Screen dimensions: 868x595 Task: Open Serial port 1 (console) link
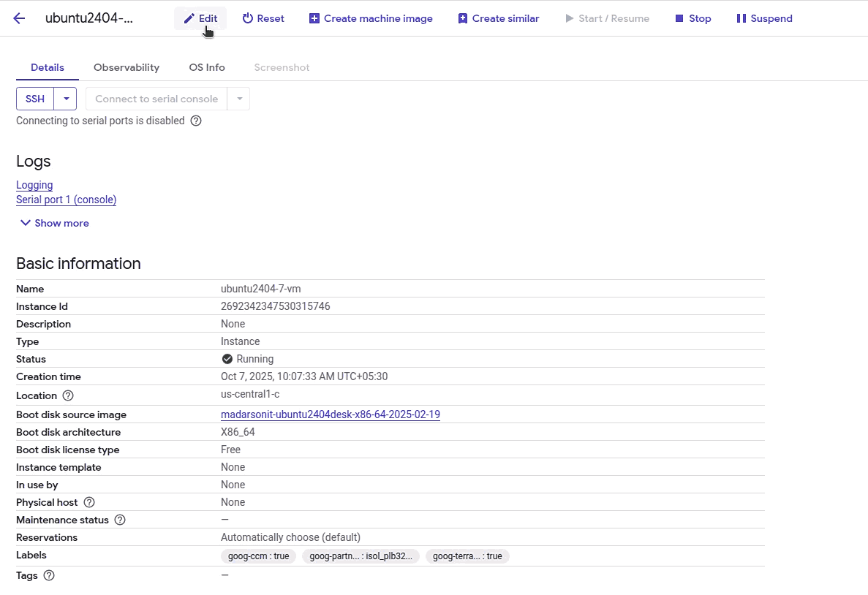pyautogui.click(x=66, y=200)
